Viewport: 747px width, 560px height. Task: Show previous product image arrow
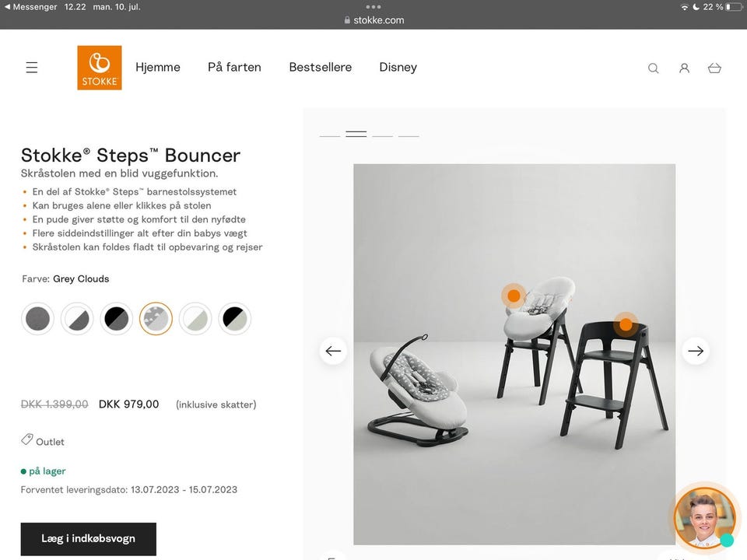pos(333,351)
